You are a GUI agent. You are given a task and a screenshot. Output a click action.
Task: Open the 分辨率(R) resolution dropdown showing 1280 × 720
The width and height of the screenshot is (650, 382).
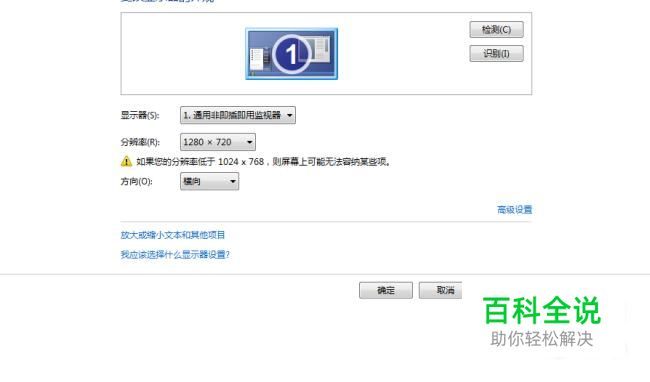(x=218, y=142)
